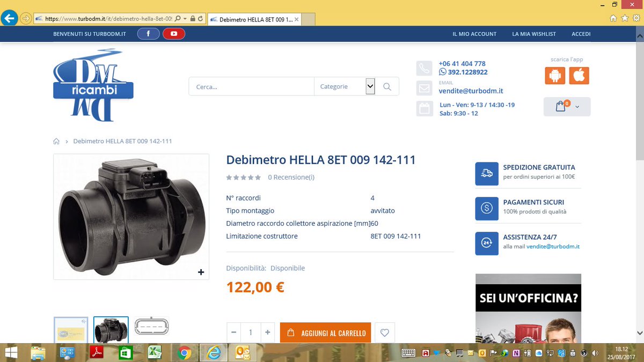Add product to wishlist with heart
The width and height of the screenshot is (644, 362).
[384, 333]
